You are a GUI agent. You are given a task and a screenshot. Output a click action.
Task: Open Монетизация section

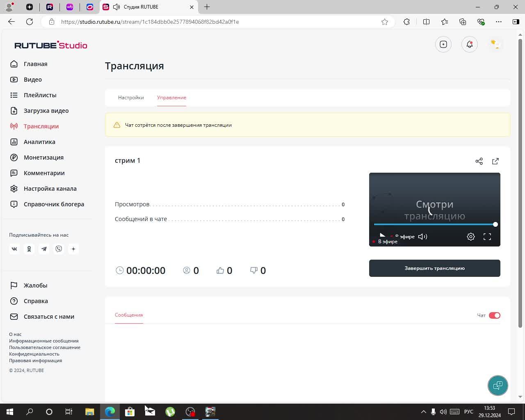pyautogui.click(x=37, y=157)
